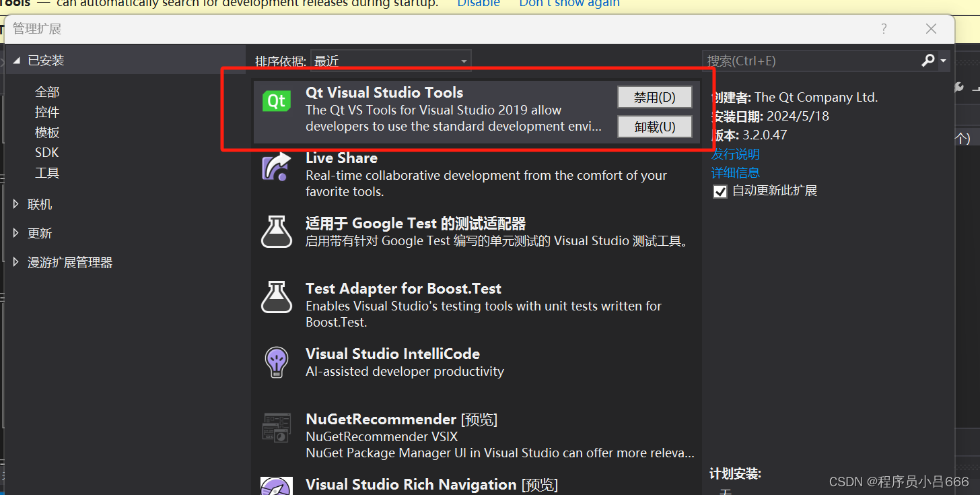
Task: Open the 排序依据 最近 dropdown
Action: (x=391, y=61)
